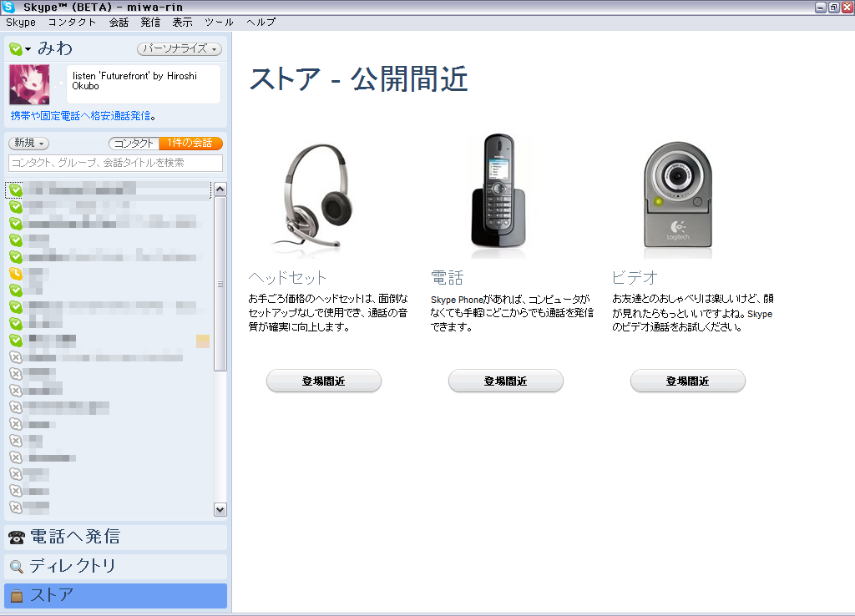Switch to the 1件の会話 tab

coord(190,144)
